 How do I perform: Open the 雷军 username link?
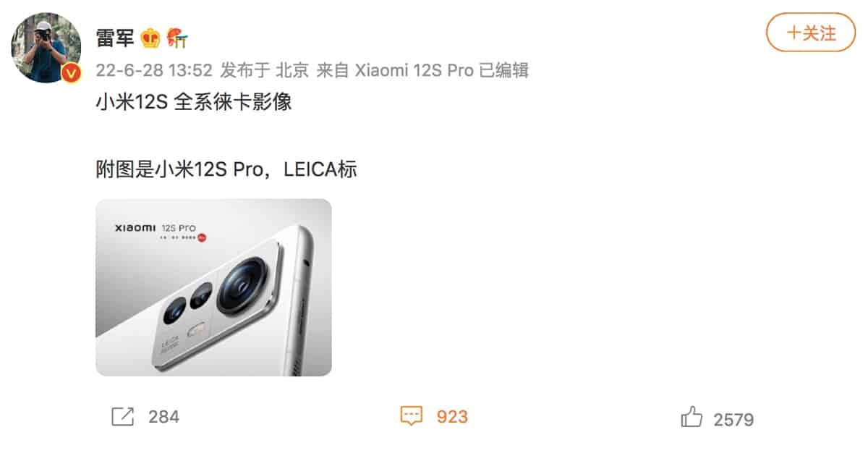115,38
